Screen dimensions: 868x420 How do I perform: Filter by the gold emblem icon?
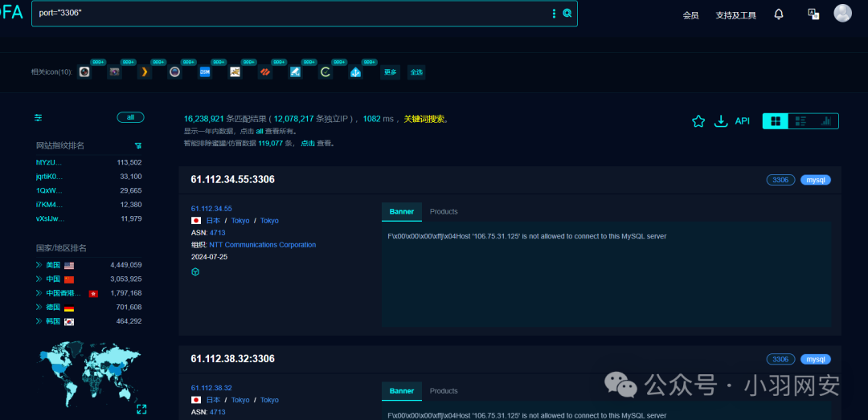click(235, 72)
